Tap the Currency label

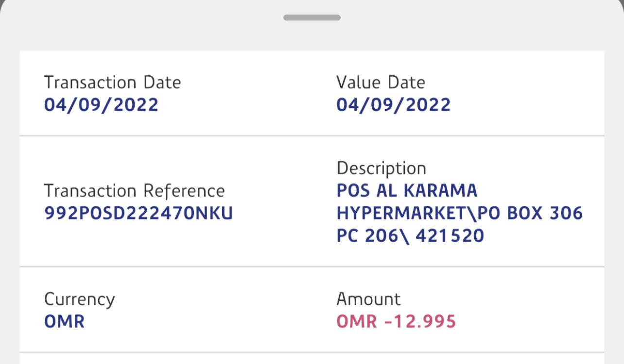pos(79,299)
